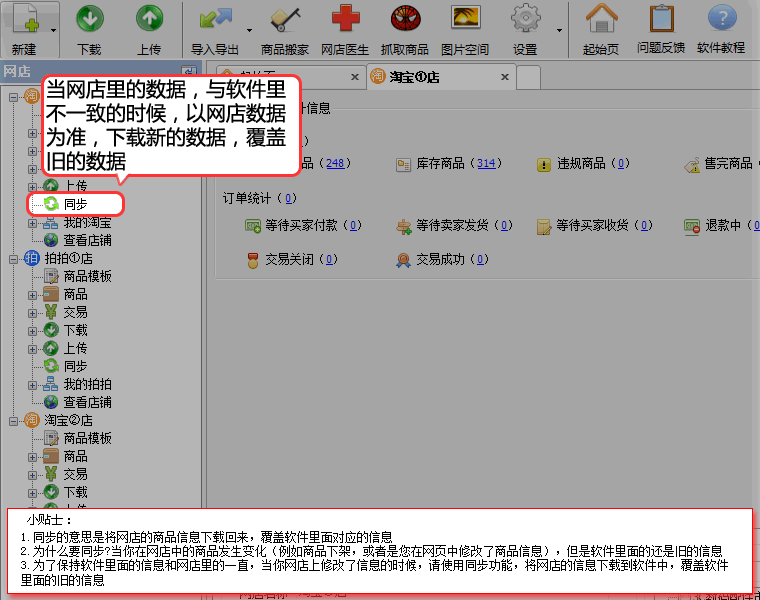Pin the 网店 panel header button

[188, 71]
